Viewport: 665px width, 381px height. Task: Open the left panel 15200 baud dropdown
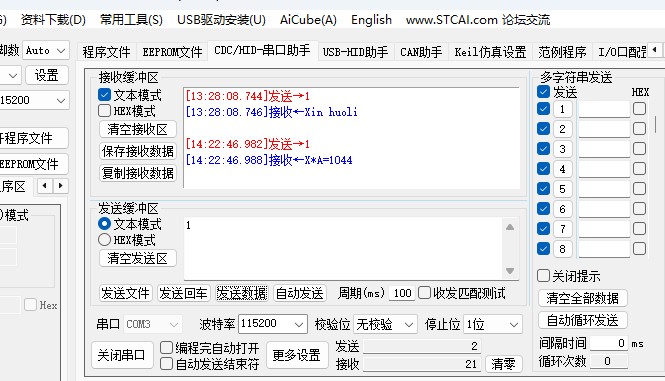click(34, 100)
